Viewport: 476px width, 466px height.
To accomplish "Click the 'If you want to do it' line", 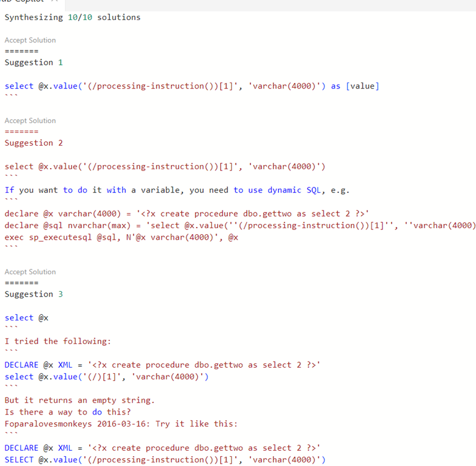I will [x=177, y=190].
